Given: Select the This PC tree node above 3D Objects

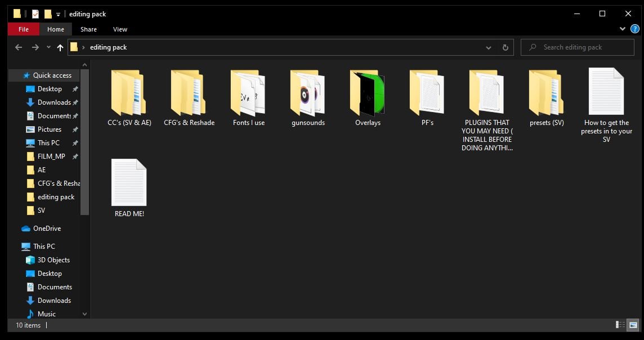Looking at the screenshot, I should pos(44,247).
